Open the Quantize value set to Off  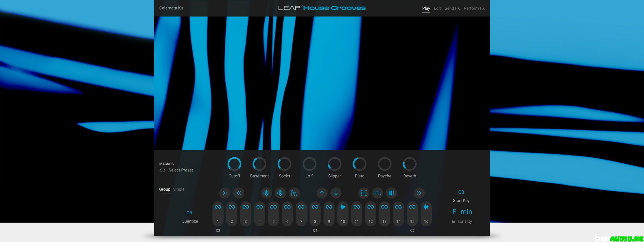[x=189, y=213]
